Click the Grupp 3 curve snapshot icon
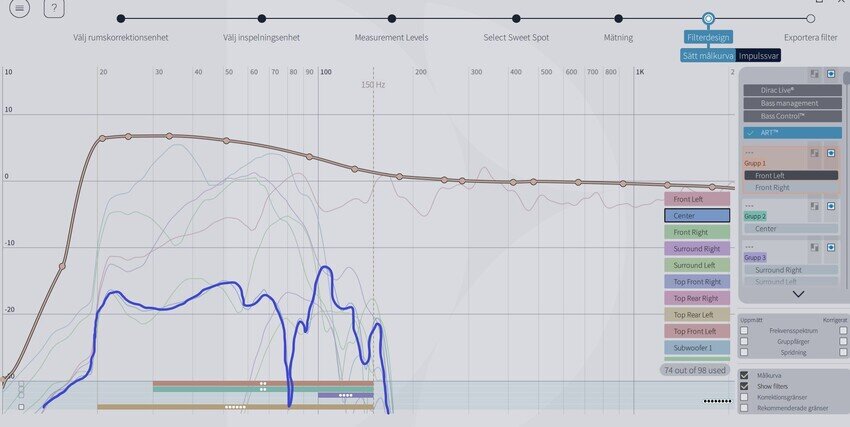This screenshot has width=850, height=427. tap(814, 248)
